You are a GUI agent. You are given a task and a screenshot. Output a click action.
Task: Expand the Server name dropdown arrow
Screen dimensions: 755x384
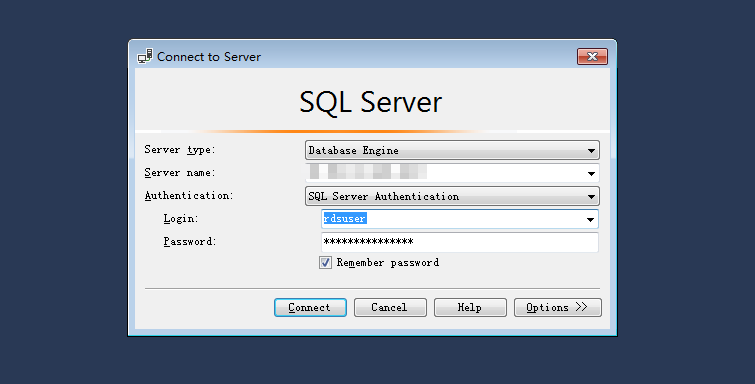[591, 173]
